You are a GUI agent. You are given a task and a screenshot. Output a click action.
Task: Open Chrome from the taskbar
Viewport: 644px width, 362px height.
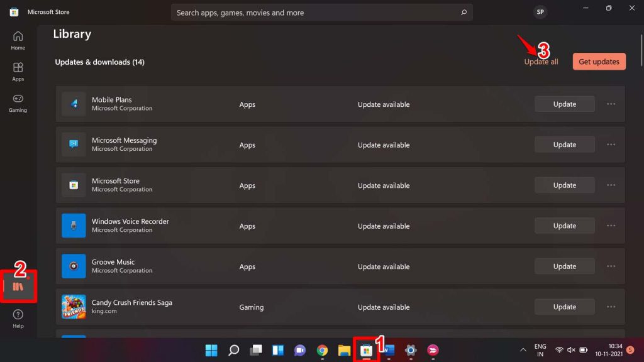pos(321,350)
